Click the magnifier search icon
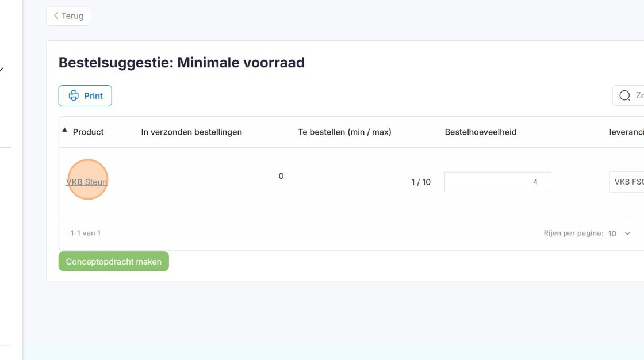 [x=624, y=96]
